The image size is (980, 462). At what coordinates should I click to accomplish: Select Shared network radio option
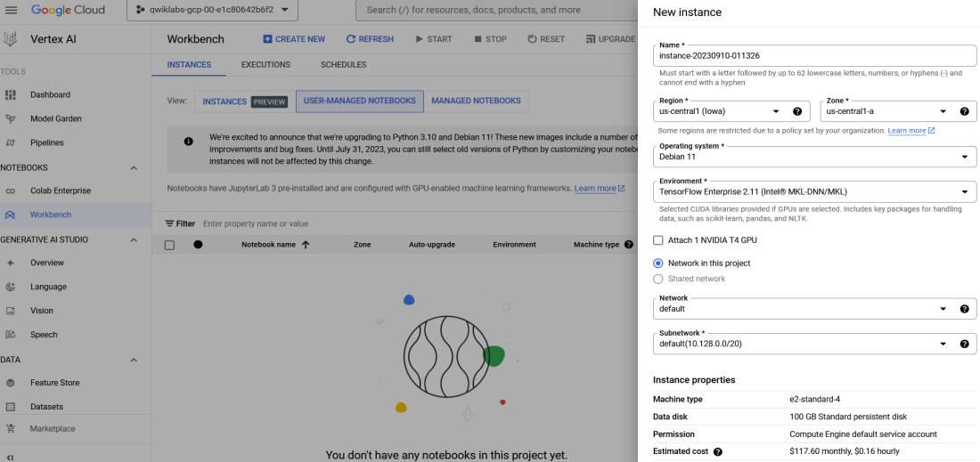pyautogui.click(x=657, y=280)
